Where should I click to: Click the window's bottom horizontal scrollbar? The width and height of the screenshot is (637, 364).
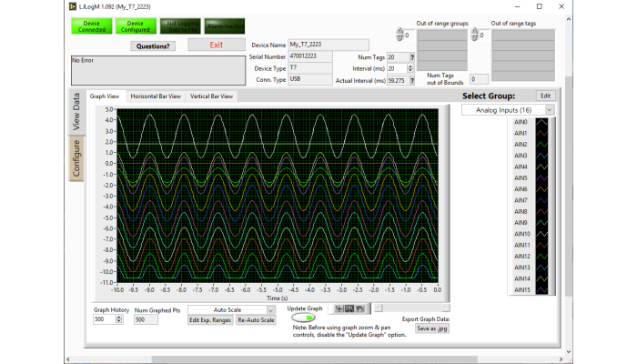[x=315, y=359]
